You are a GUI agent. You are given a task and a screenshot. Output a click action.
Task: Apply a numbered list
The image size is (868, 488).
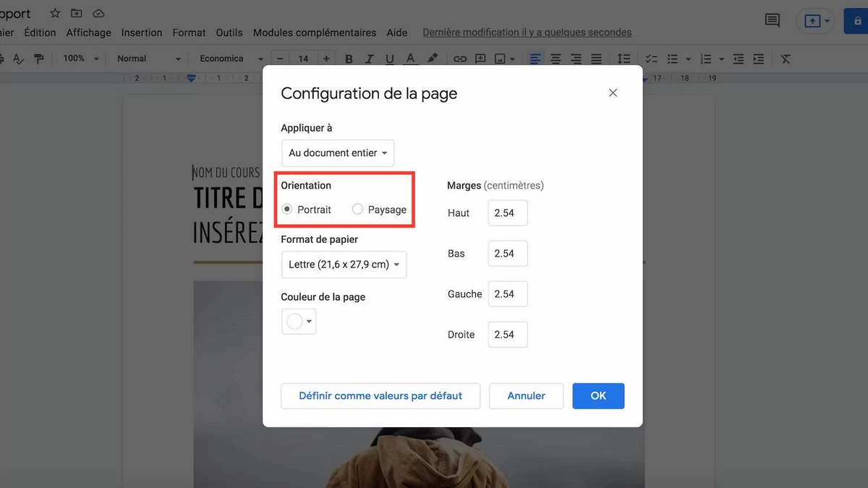click(x=706, y=59)
